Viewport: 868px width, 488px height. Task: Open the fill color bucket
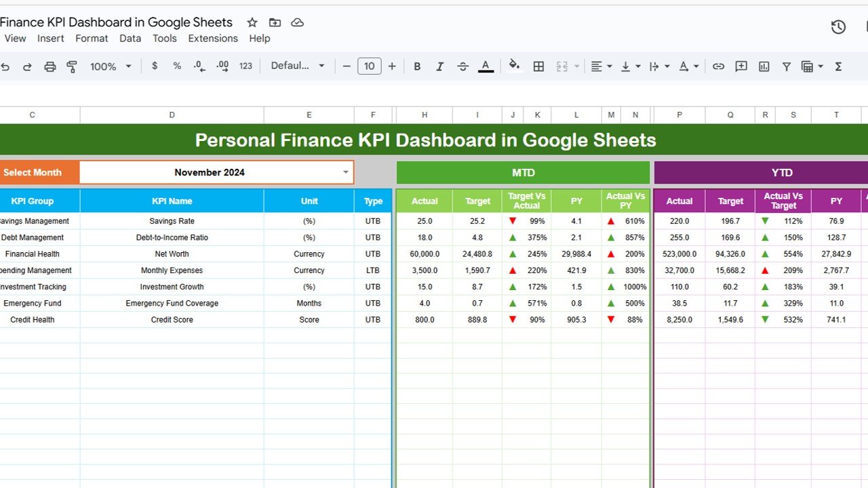(515, 66)
